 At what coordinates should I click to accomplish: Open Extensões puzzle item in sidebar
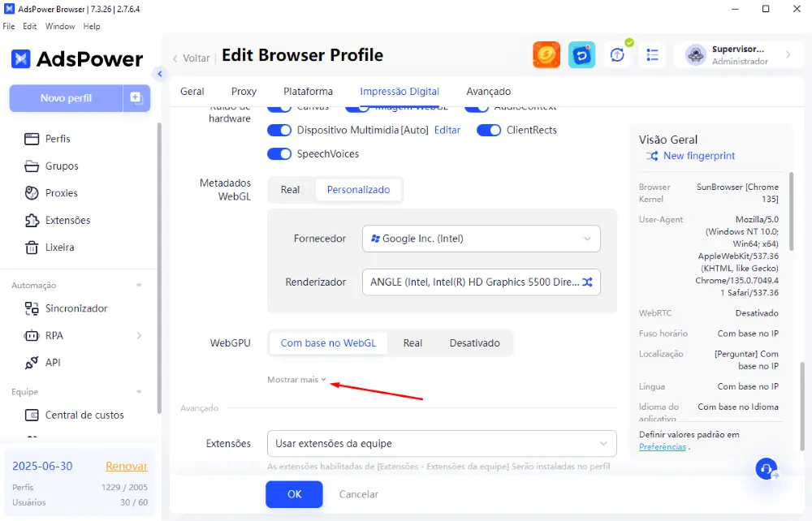point(58,221)
